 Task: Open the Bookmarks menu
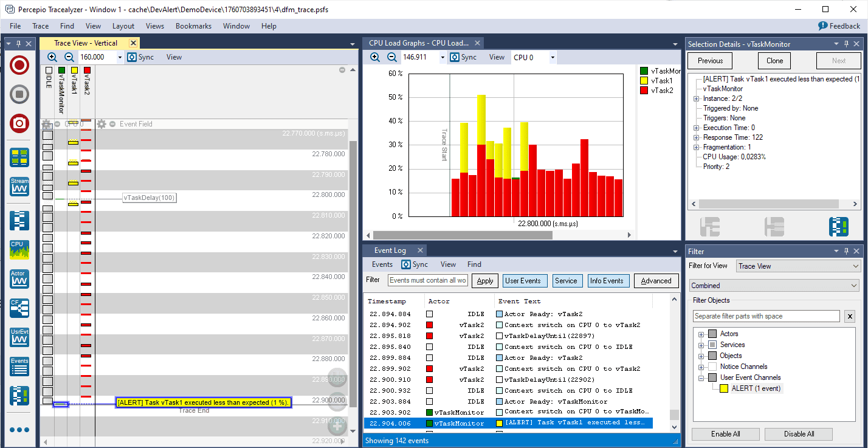193,26
